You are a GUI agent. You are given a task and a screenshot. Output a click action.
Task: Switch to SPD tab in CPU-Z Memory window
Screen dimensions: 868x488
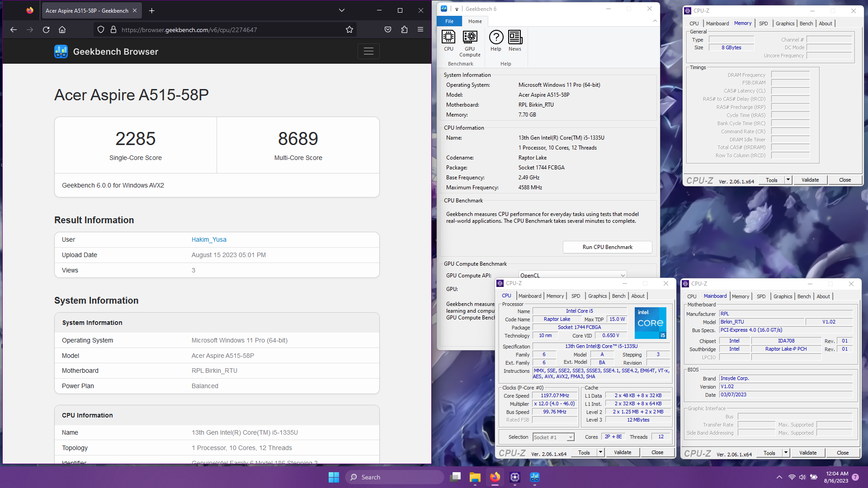pyautogui.click(x=763, y=23)
